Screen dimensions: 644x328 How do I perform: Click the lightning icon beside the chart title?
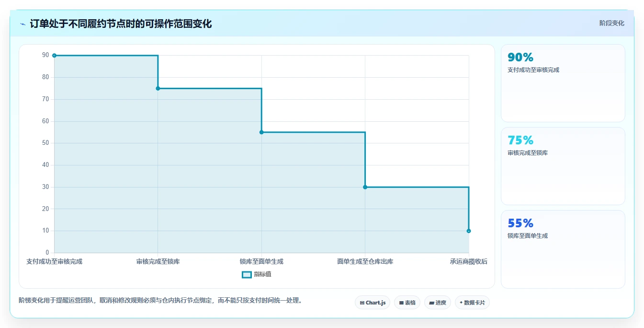tap(23, 24)
